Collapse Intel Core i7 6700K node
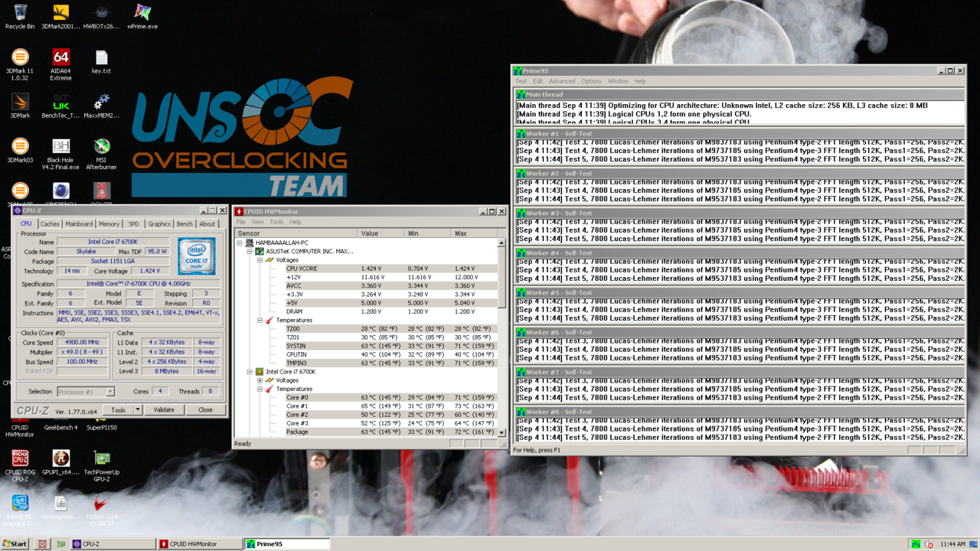 point(250,372)
